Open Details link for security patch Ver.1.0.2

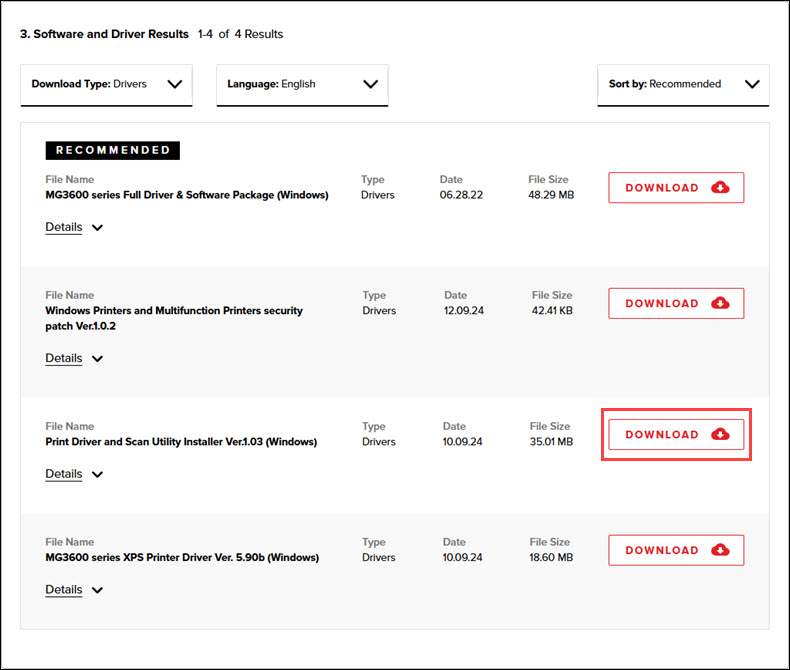pos(64,358)
